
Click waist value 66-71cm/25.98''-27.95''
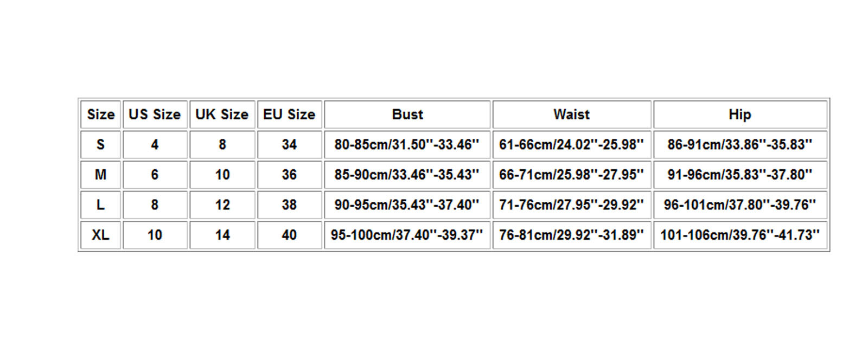coord(571,175)
